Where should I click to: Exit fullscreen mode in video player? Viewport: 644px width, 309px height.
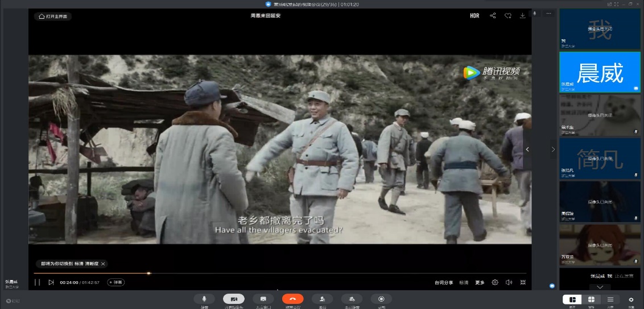(523, 282)
